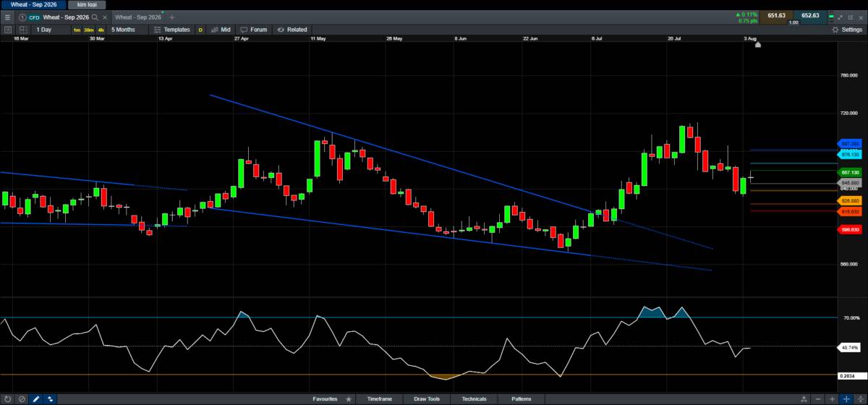
Task: Open the Patterns menu
Action: pos(521,398)
